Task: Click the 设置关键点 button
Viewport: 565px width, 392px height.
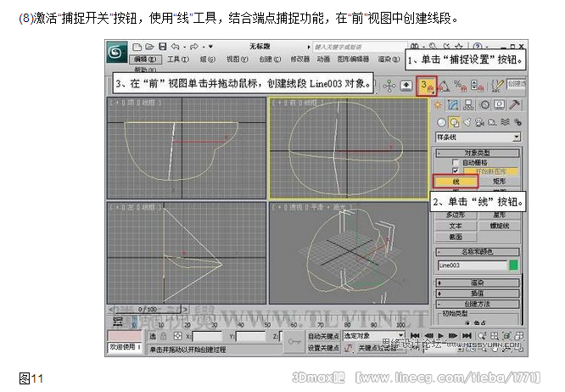Action: click(x=323, y=349)
